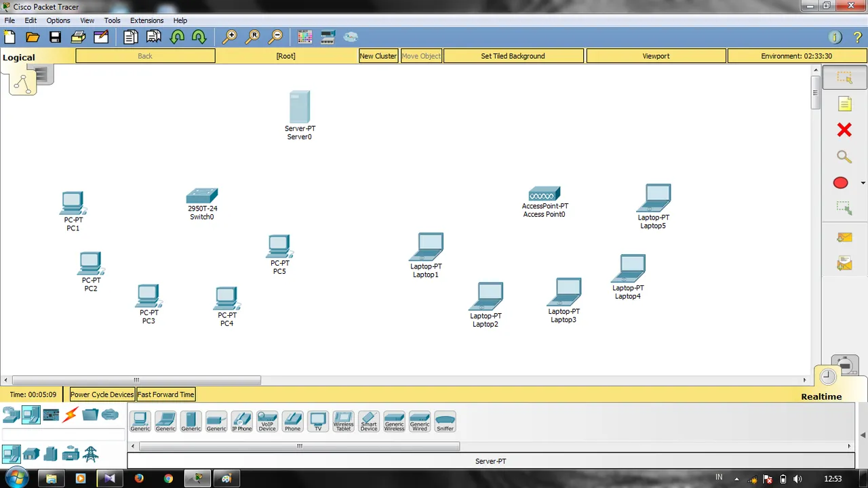Select the Inspect magnifier tool
The width and height of the screenshot is (868, 488).
click(x=844, y=157)
